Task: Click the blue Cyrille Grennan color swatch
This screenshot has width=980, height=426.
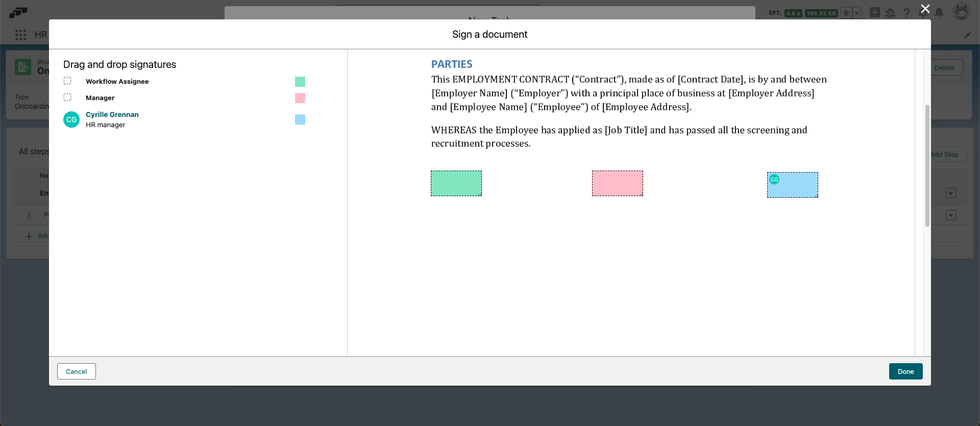Action: click(x=300, y=120)
